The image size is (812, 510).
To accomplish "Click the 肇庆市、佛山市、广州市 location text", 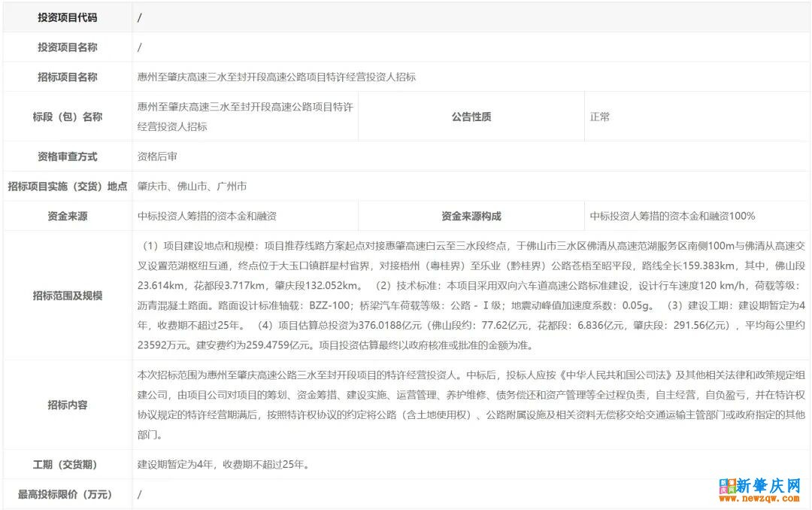I will (x=192, y=187).
